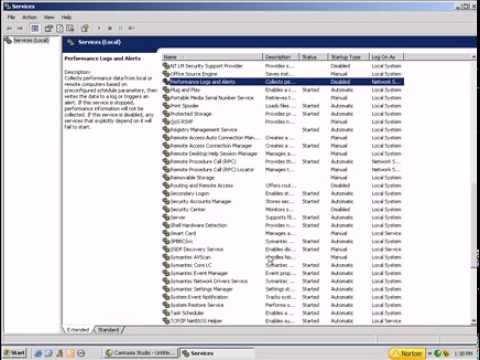480x360 pixels.
Task: Open the Action menu
Action: pyautogui.click(x=29, y=17)
